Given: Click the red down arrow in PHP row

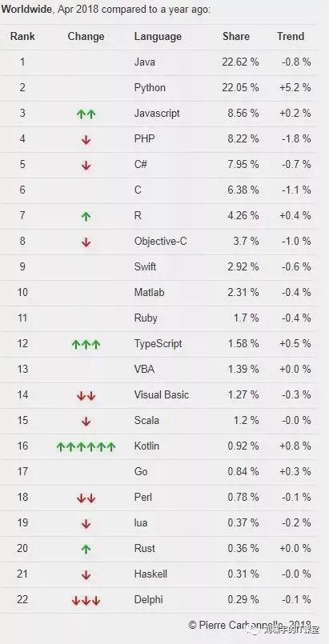Looking at the screenshot, I should tap(86, 140).
